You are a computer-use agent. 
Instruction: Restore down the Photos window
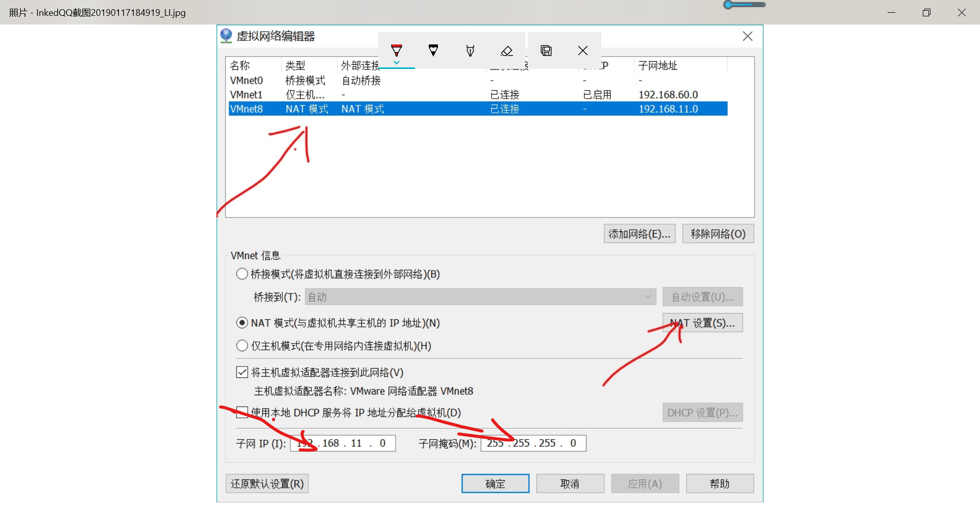926,12
